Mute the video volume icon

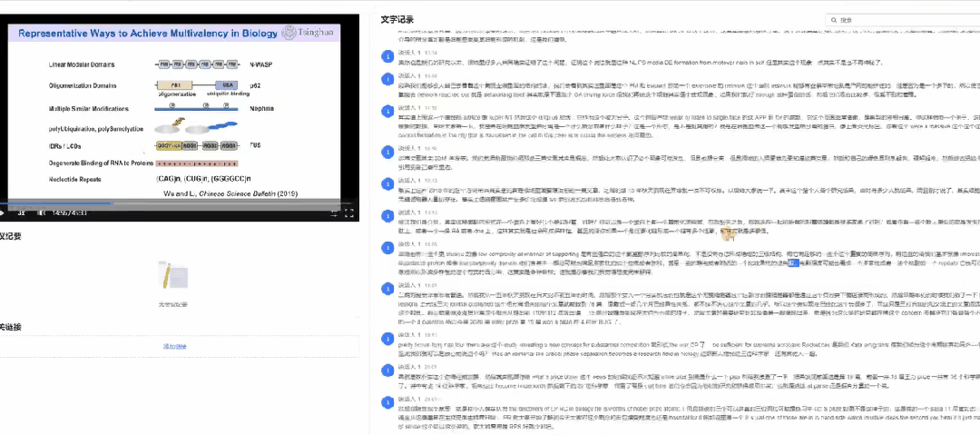(x=40, y=213)
